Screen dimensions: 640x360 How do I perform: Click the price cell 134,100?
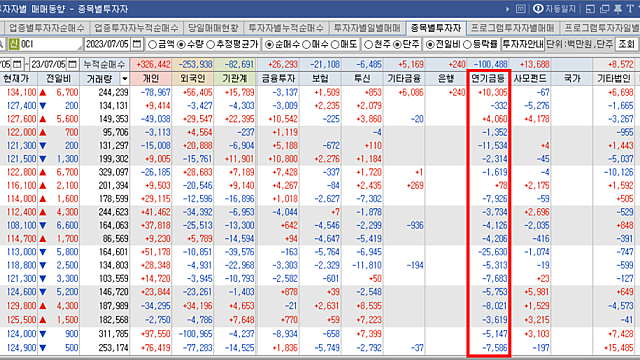19,93
